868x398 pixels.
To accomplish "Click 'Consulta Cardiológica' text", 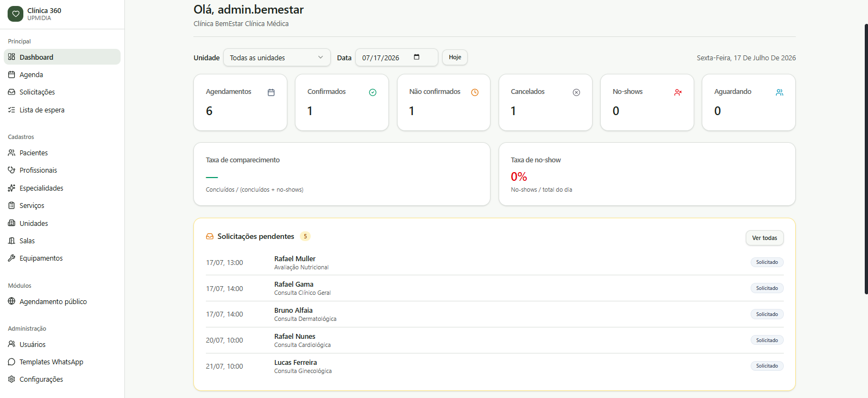I will (x=303, y=345).
